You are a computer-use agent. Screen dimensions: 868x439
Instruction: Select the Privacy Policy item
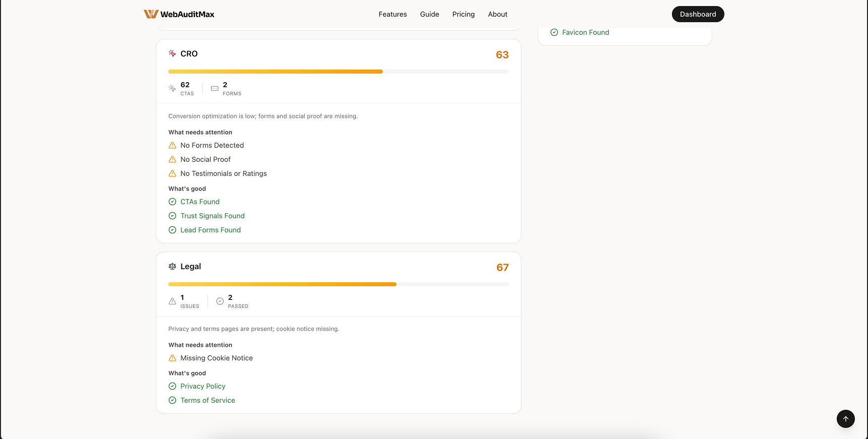[203, 386]
